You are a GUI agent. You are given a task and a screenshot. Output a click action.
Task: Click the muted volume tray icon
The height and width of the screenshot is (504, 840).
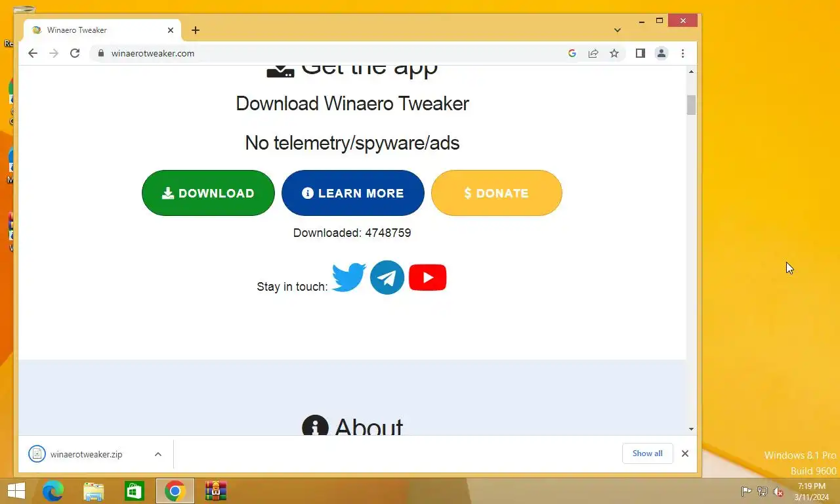click(778, 492)
